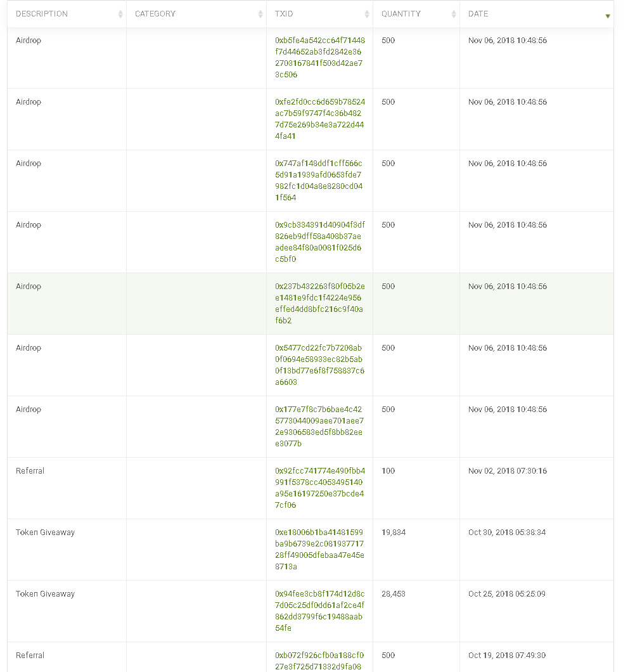This screenshot has width=628, height=672.
Task: Sort table by Description column arrows
Action: [x=120, y=14]
